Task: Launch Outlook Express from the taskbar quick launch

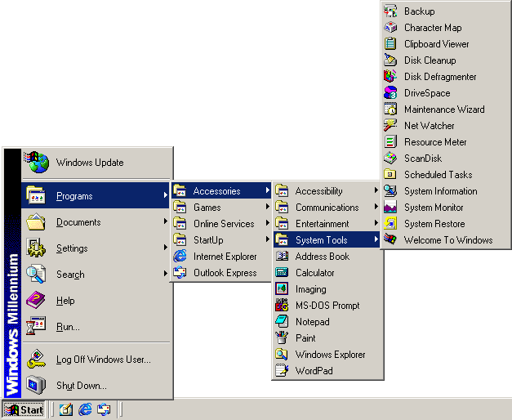Action: tap(104, 409)
